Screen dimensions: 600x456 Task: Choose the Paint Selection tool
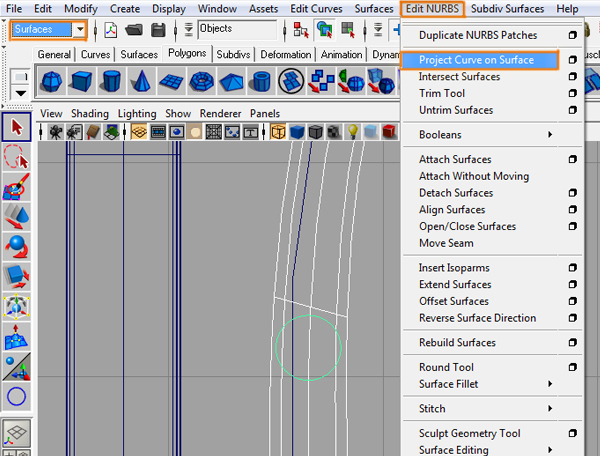[x=16, y=187]
